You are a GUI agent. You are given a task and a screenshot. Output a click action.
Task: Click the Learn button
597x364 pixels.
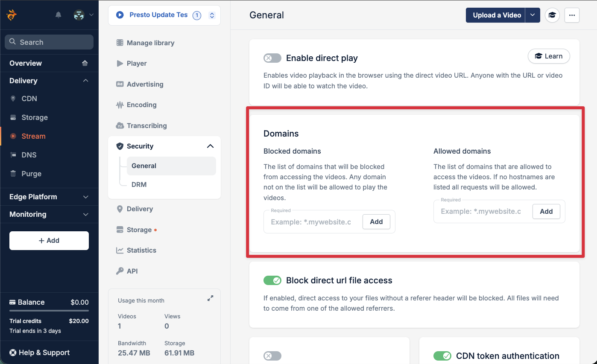click(x=549, y=56)
